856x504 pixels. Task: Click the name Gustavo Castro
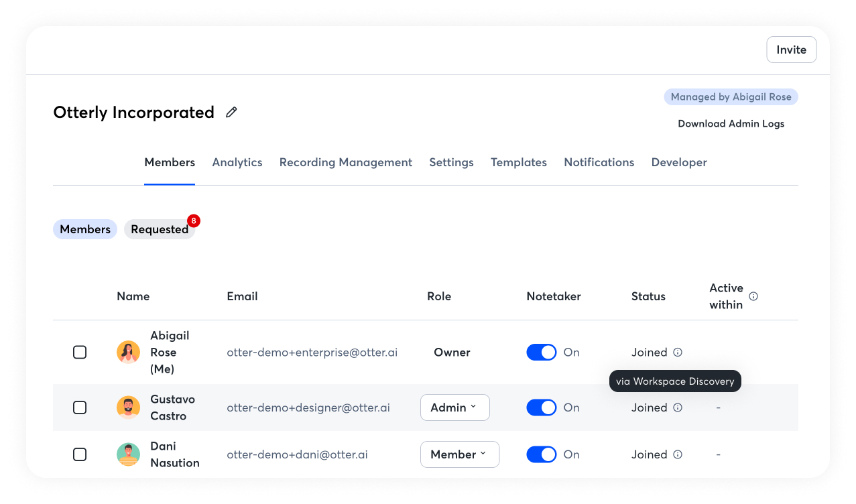[x=173, y=407]
